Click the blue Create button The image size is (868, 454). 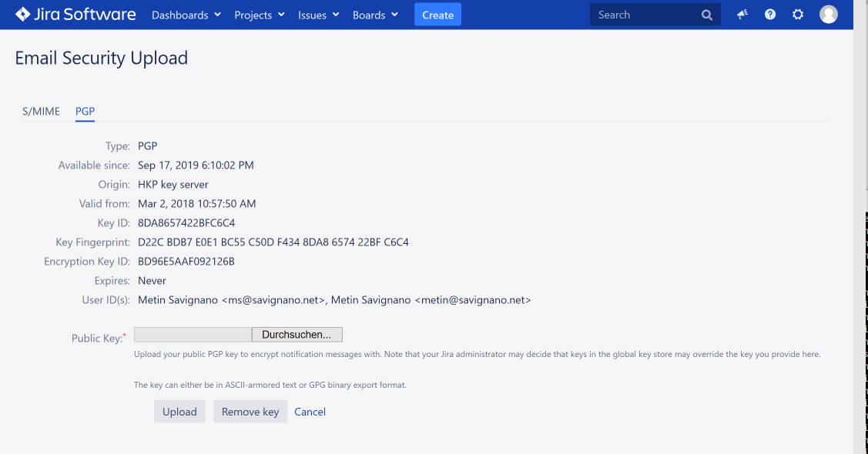tap(437, 15)
